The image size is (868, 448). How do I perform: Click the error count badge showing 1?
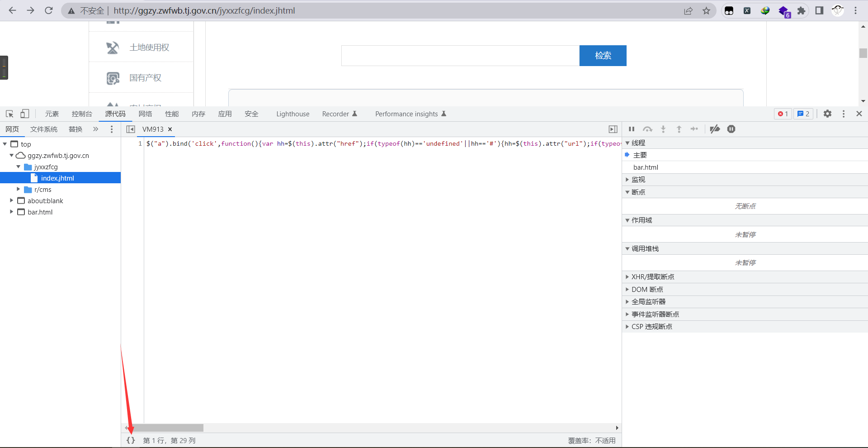point(783,114)
